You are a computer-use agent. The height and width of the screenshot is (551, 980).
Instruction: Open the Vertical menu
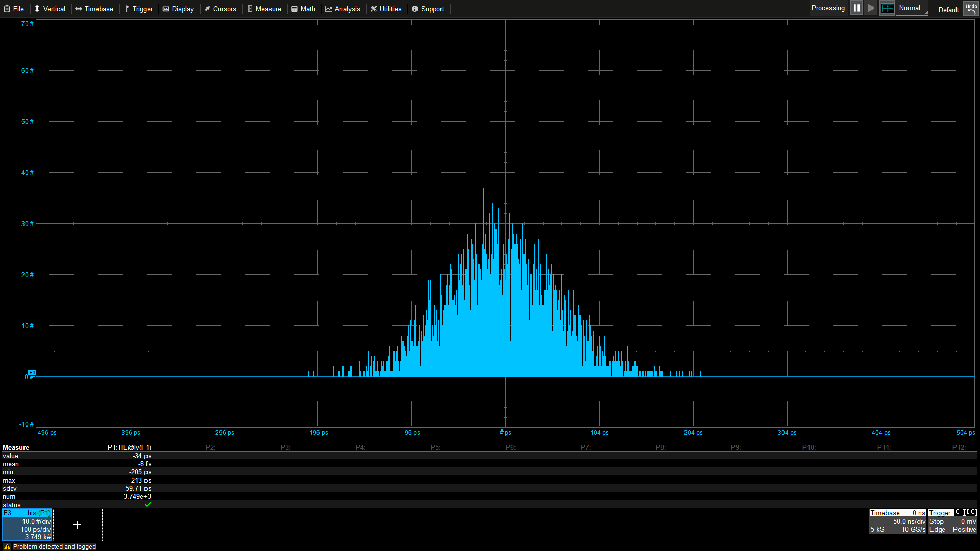[x=50, y=9]
